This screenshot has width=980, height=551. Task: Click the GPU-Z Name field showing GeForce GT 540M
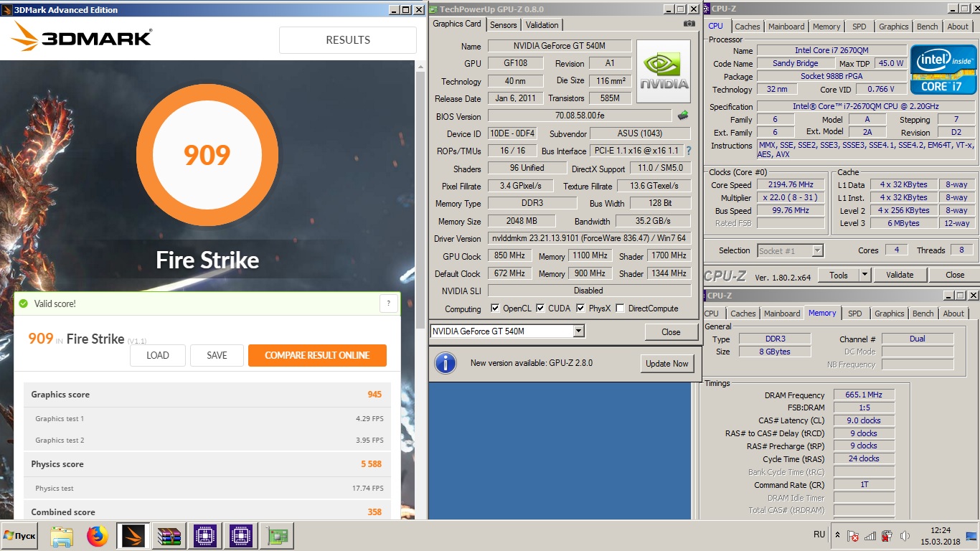click(x=560, y=46)
